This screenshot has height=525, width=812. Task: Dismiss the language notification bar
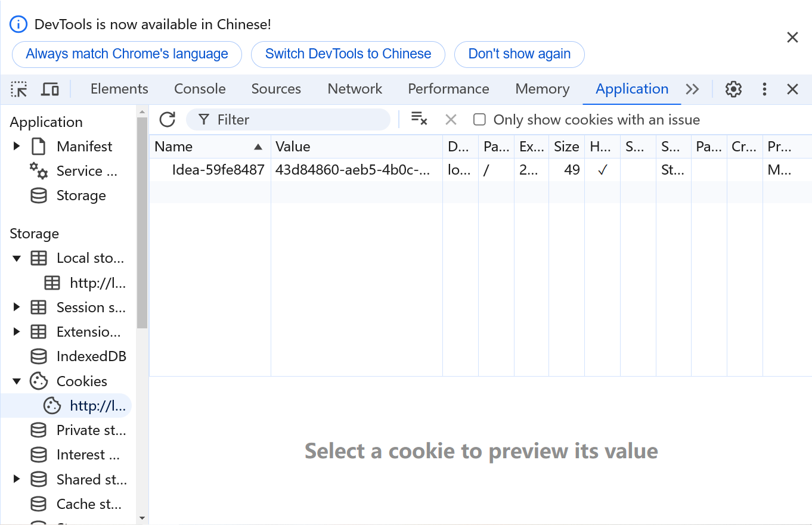click(x=792, y=38)
